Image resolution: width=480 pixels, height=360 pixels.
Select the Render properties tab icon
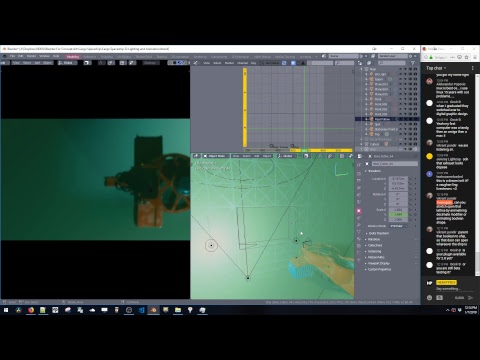coord(359,174)
